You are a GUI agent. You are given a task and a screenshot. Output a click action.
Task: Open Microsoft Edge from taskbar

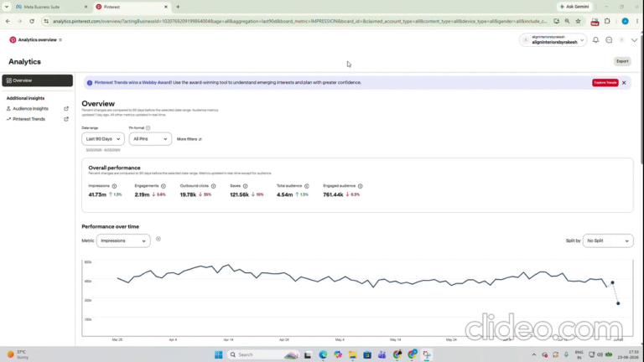[x=323, y=354]
